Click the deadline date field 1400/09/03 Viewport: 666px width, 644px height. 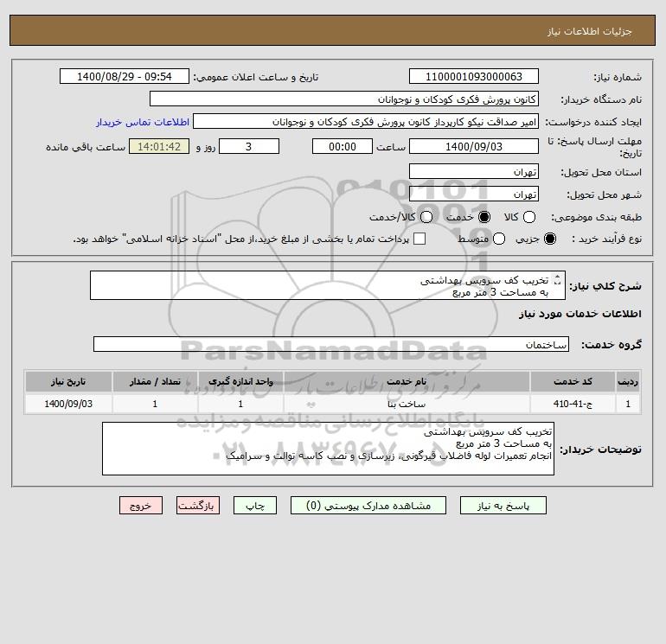click(x=474, y=146)
